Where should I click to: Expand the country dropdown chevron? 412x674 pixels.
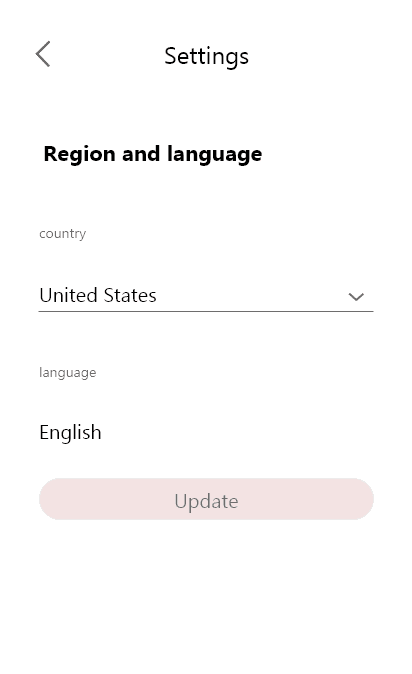pos(356,297)
